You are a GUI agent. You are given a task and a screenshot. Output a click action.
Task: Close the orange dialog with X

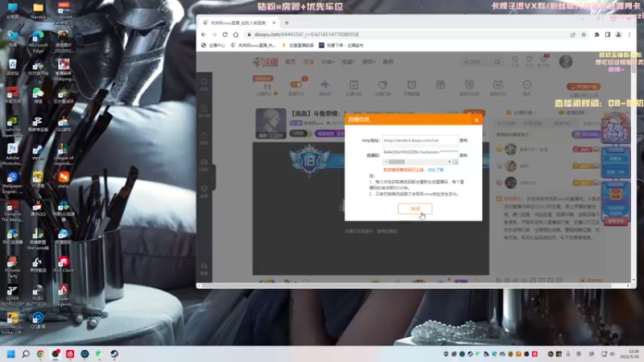(477, 120)
